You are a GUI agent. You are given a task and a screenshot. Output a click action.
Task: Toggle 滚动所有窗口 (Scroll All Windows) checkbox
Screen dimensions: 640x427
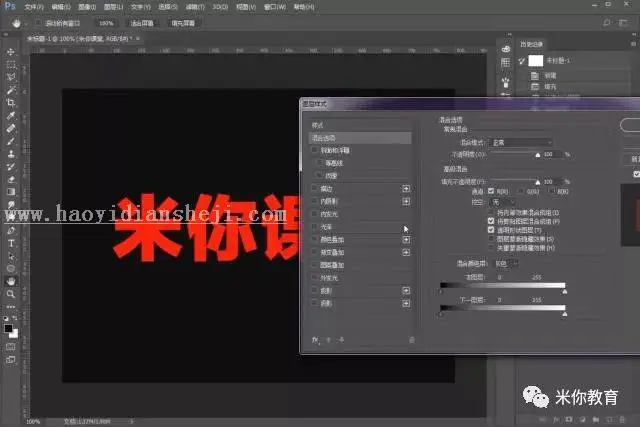(x=38, y=23)
